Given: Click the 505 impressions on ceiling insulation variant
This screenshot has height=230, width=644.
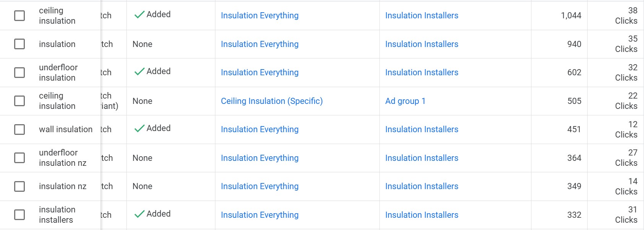Looking at the screenshot, I should (x=574, y=101).
